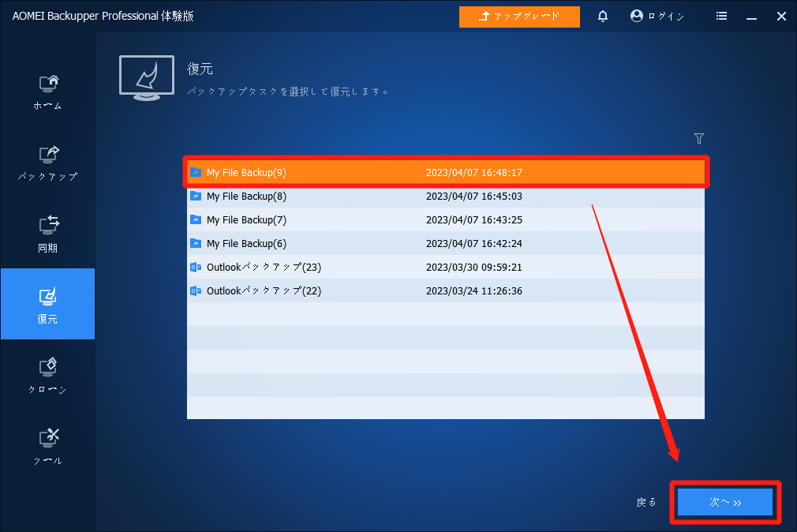This screenshot has width=797, height=532.
Task: Click the 戻る back link
Action: [646, 503]
